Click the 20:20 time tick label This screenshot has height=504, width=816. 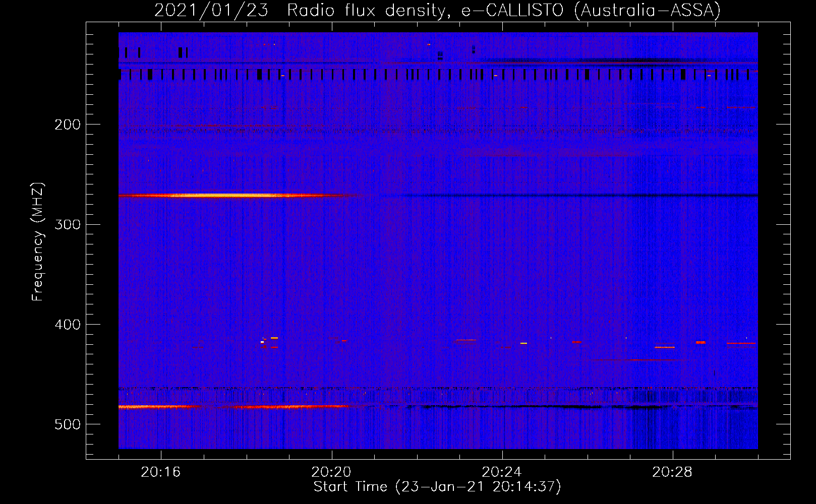331,472
